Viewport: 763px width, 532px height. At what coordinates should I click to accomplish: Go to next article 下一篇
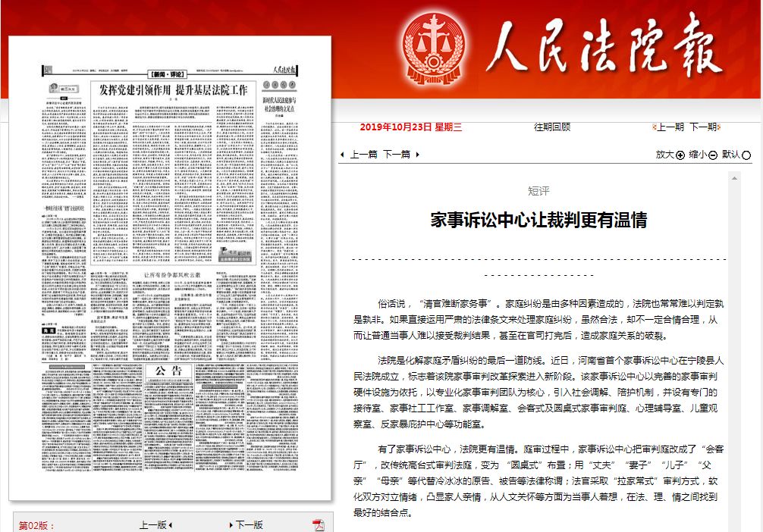coord(397,155)
